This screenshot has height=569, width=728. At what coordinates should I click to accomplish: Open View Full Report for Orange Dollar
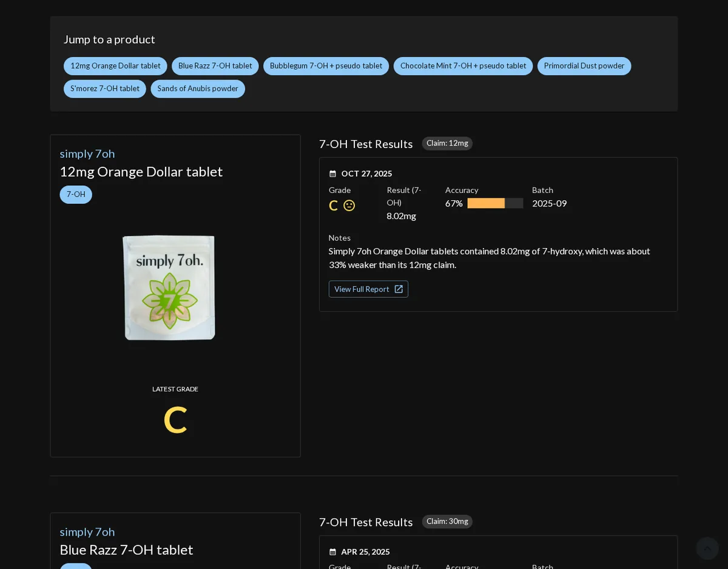click(368, 289)
